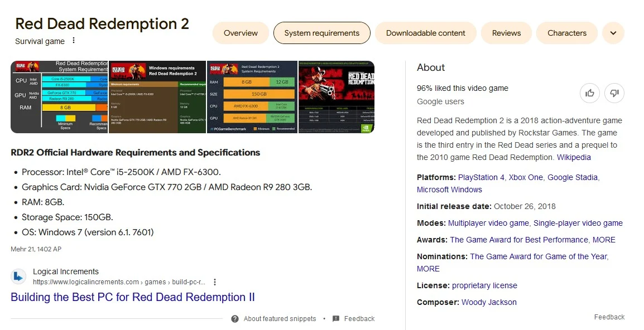Click the Mehr 21, 1402 AP date
Screen dimensions: 644x330
click(36, 249)
